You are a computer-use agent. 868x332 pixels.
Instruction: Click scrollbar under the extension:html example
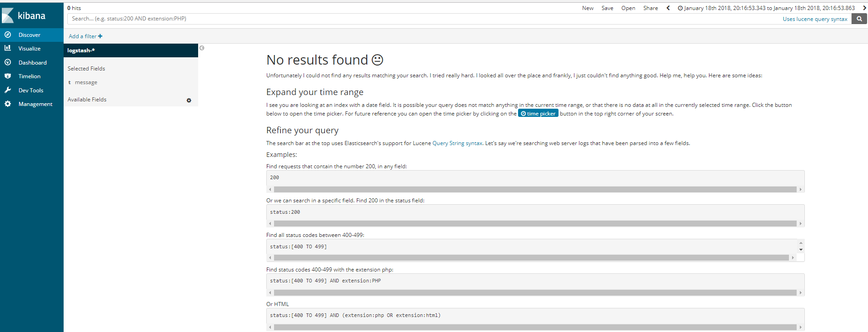coord(535,327)
